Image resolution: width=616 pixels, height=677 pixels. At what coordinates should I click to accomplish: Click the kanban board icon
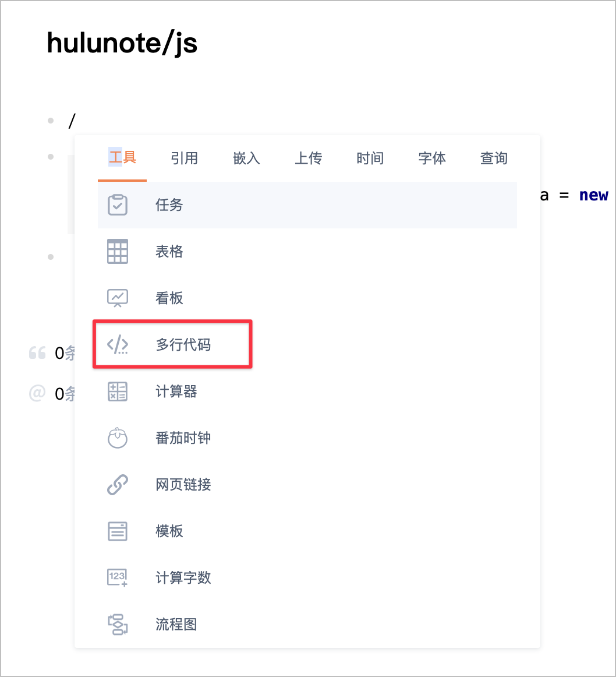tap(118, 298)
